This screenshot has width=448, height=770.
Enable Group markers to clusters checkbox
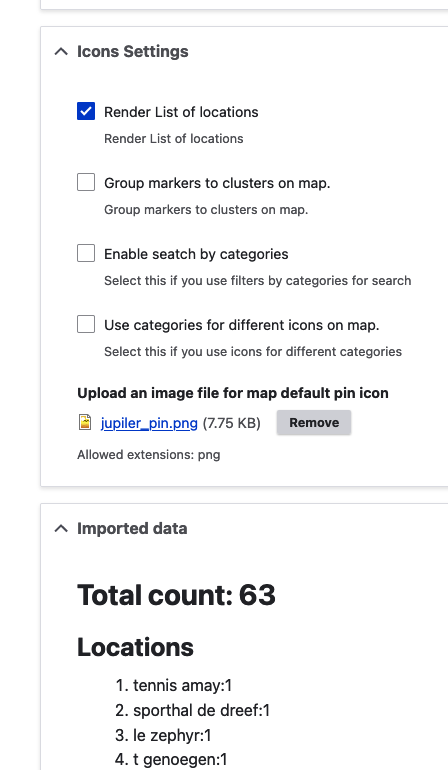pos(86,182)
